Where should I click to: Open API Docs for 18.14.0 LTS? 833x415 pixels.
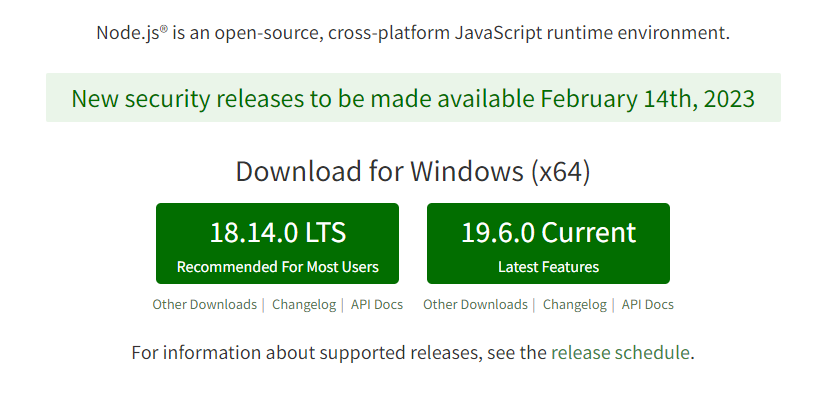(377, 304)
